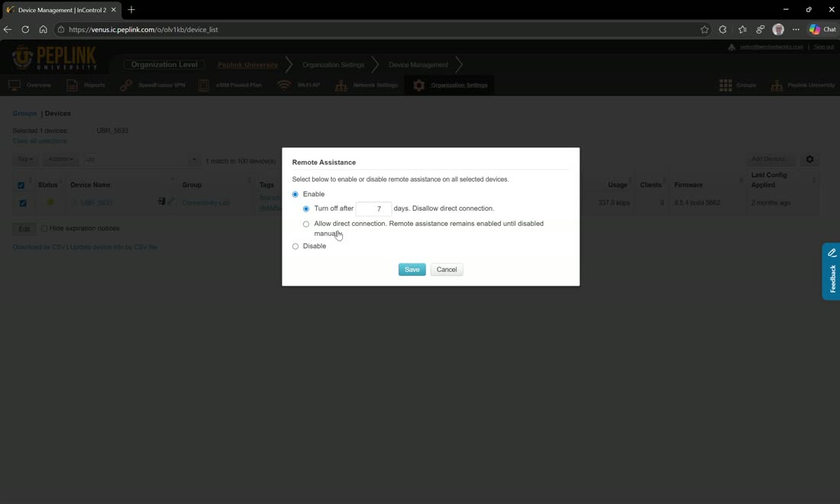Select the Device Management InControl tab
Viewport: 840px width, 504px height.
click(61, 10)
